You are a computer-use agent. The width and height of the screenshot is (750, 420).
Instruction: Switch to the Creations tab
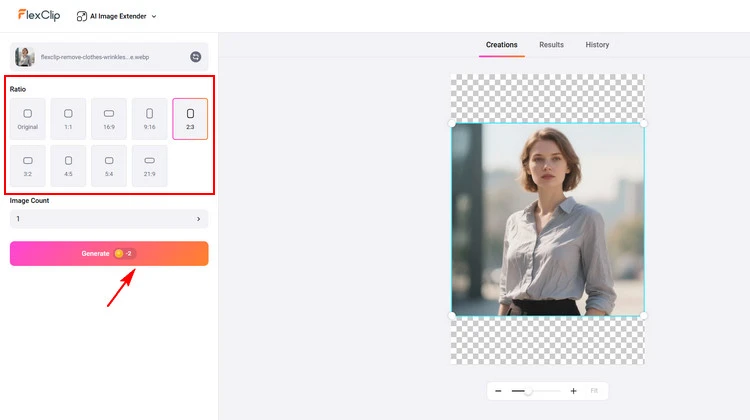click(x=502, y=44)
